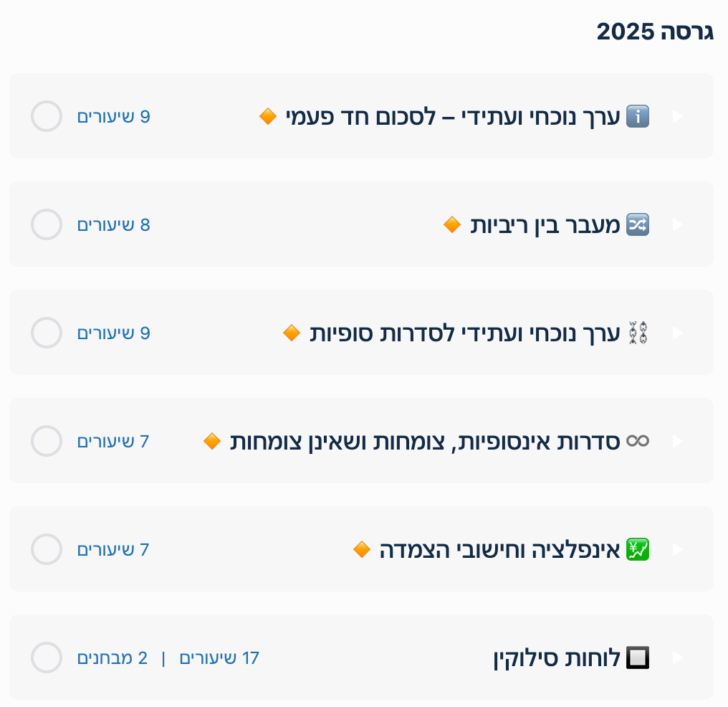Click the shuffle icon beside מעבר בין ריביות
This screenshot has height=707, width=728.
point(637,224)
